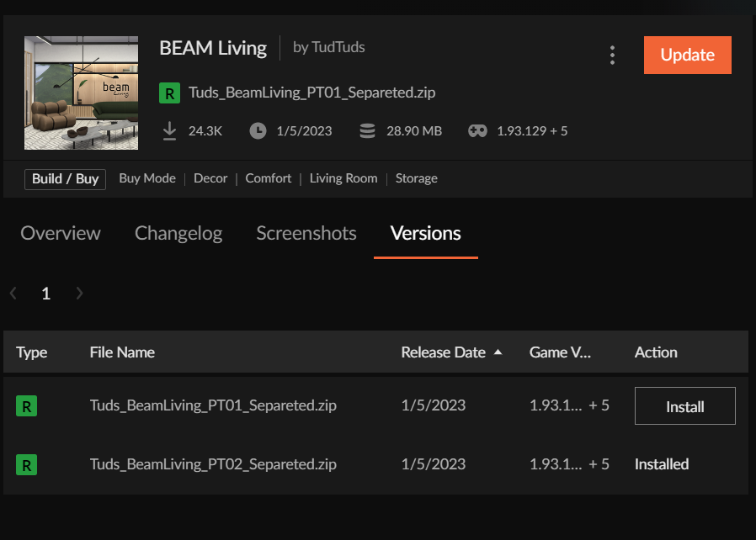Click the R badge in the PT02 table row
The width and height of the screenshot is (756, 540).
point(27,464)
